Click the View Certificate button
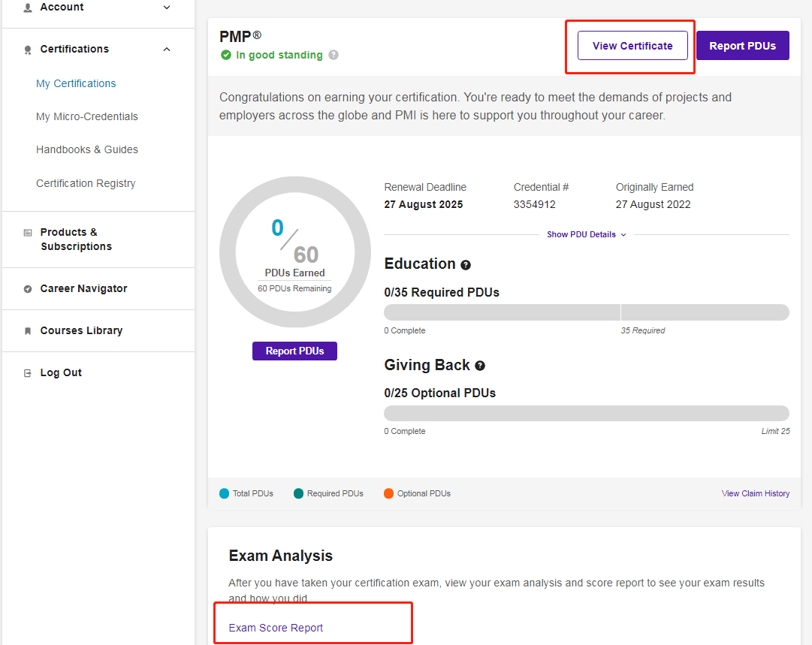The image size is (812, 645). [x=632, y=46]
